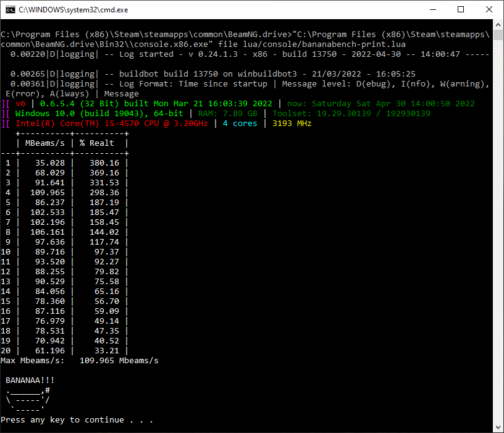Select the value 109.965 in row 4

click(x=48, y=193)
